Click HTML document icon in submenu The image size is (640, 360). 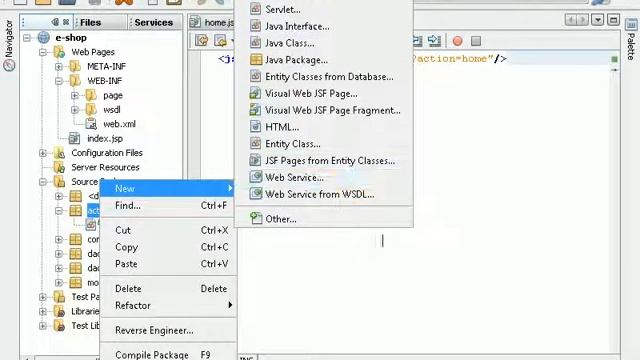coord(256,127)
